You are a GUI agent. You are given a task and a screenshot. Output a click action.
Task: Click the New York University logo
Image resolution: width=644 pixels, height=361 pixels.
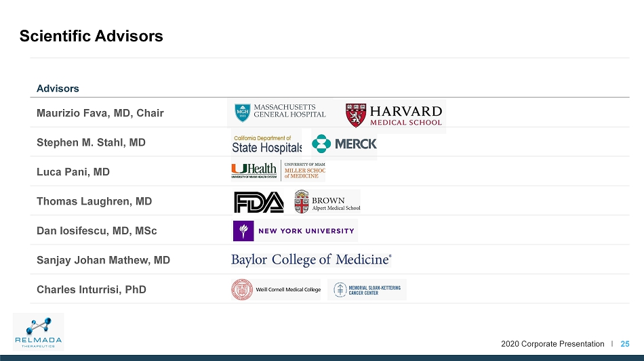(x=295, y=230)
